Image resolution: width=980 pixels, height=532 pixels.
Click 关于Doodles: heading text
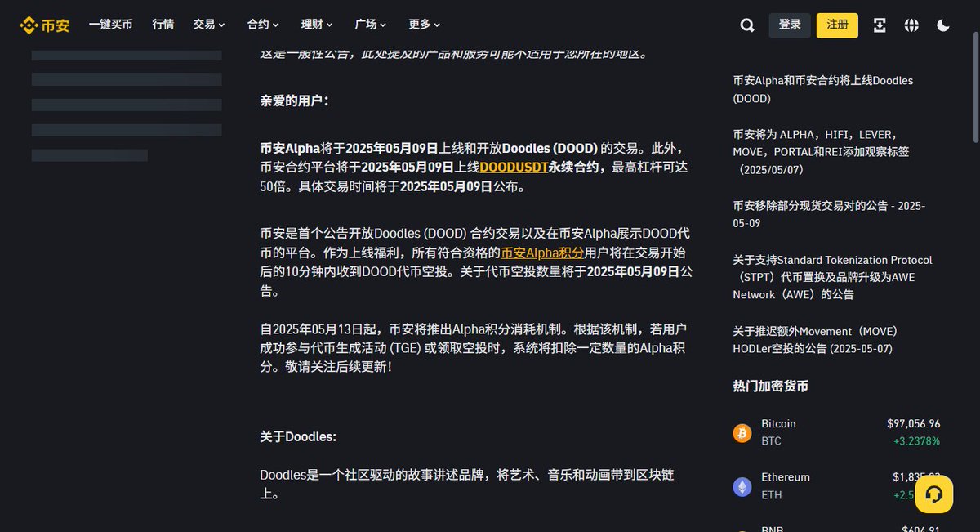[298, 436]
